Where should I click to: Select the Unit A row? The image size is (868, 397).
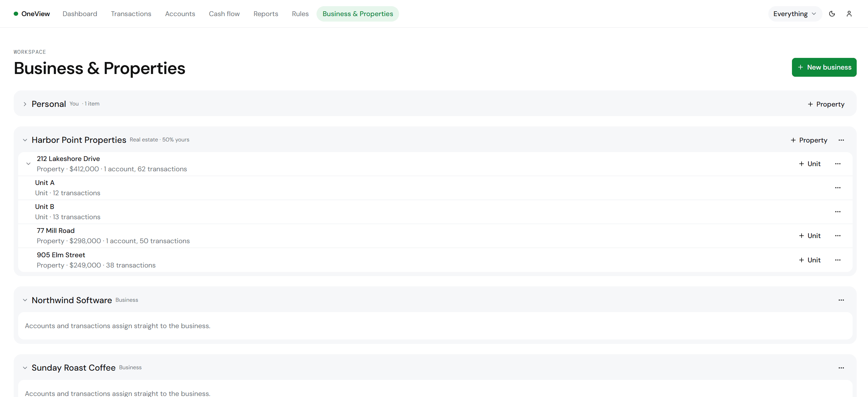point(435,188)
